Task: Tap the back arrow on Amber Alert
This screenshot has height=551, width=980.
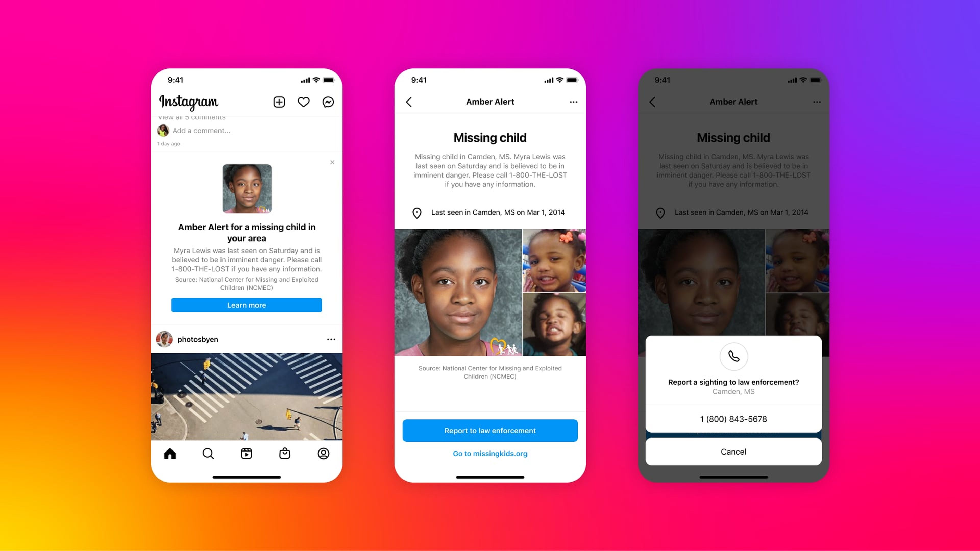Action: pos(409,102)
